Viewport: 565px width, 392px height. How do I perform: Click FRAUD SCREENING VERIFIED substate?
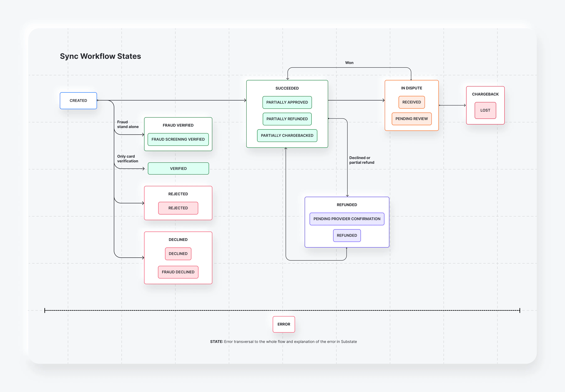pyautogui.click(x=178, y=139)
